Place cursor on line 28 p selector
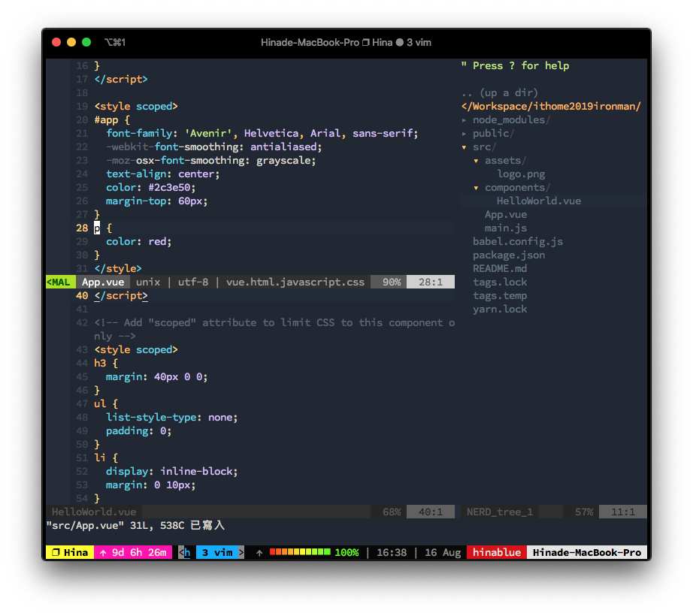This screenshot has height=616, width=693. [x=97, y=228]
